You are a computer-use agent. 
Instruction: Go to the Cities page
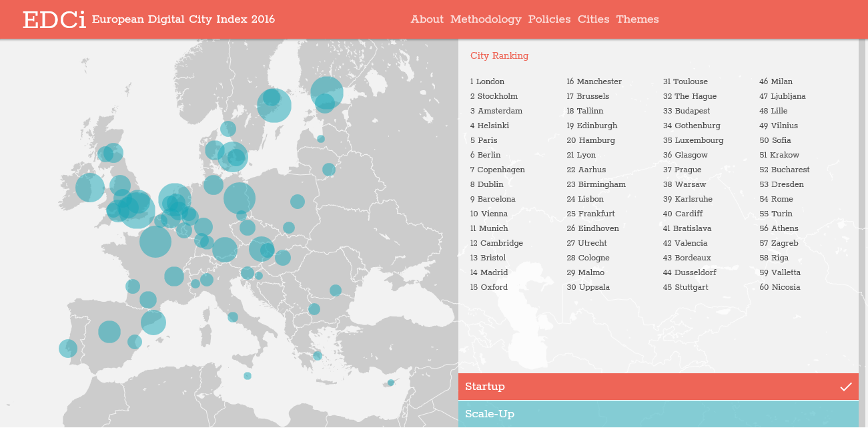click(x=593, y=19)
